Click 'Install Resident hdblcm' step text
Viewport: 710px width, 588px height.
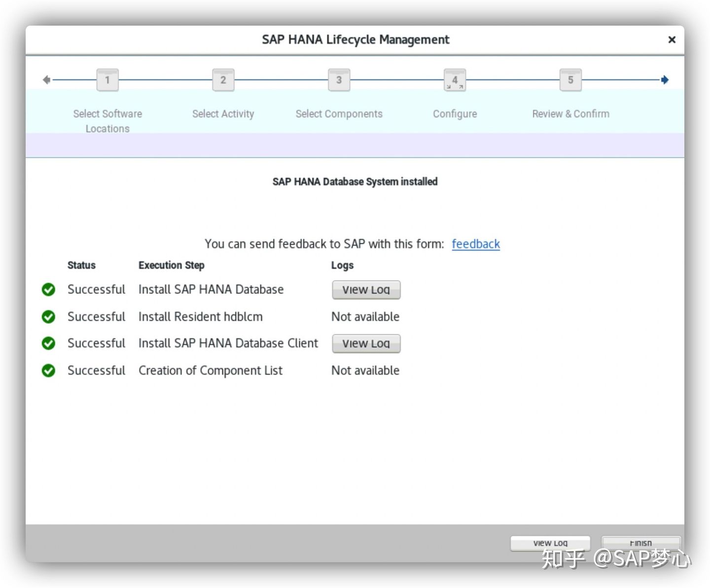[x=201, y=317]
